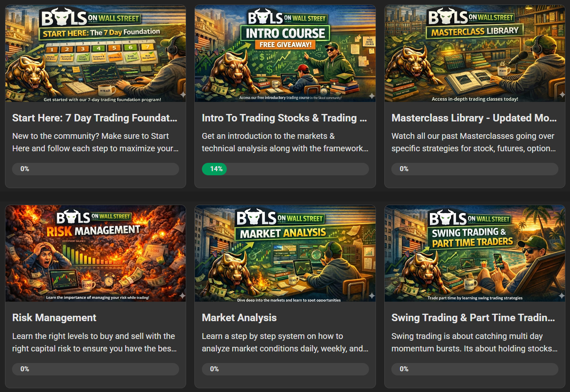Click the description "Get an introduction to the markets &"

[x=268, y=136]
